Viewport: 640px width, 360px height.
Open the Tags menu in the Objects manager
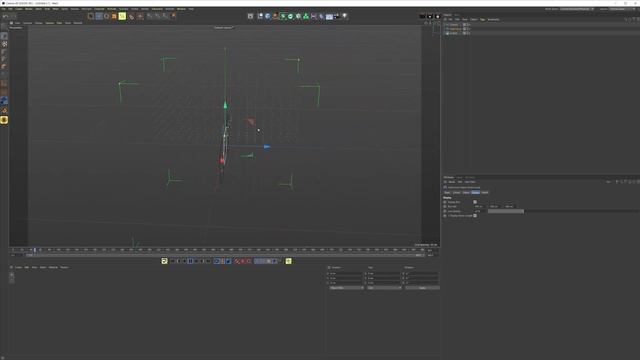click(x=482, y=19)
